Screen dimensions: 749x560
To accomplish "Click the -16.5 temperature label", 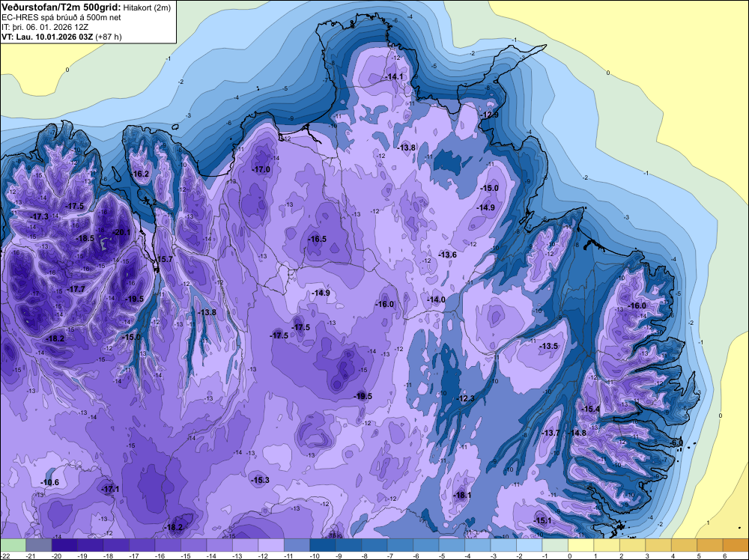I will pyautogui.click(x=317, y=239).
